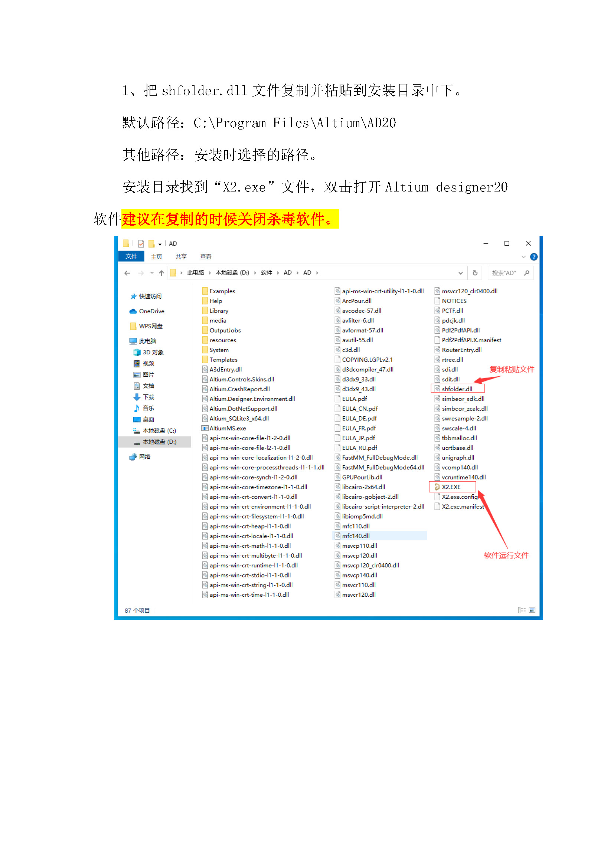
Task: Select the A3dEntry.dll file icon
Action: (x=205, y=369)
